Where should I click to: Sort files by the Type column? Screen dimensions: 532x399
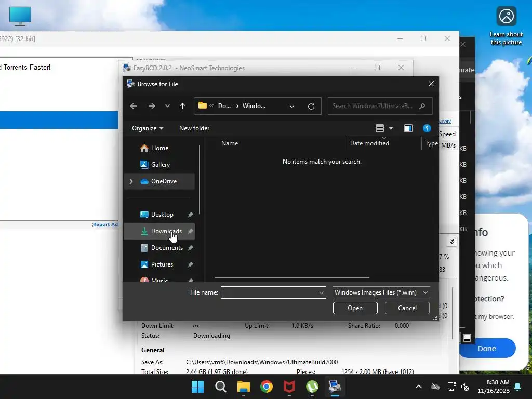pos(431,143)
